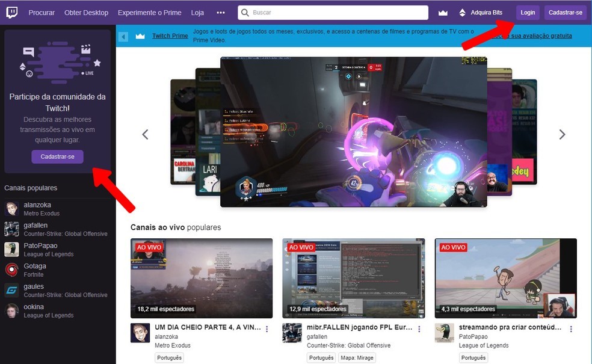Open the avaliação gratuita link
Image resolution: width=592 pixels, height=364 pixels.
pos(532,36)
